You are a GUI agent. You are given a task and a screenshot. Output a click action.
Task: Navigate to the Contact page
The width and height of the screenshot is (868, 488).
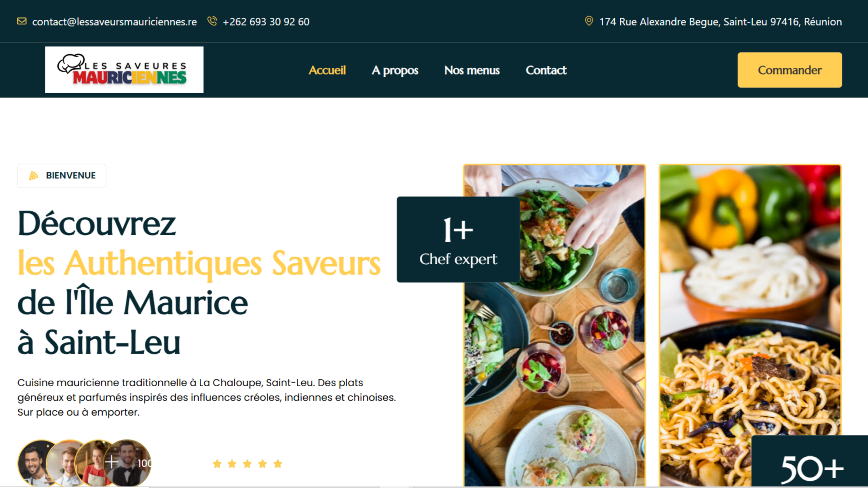tap(546, 70)
